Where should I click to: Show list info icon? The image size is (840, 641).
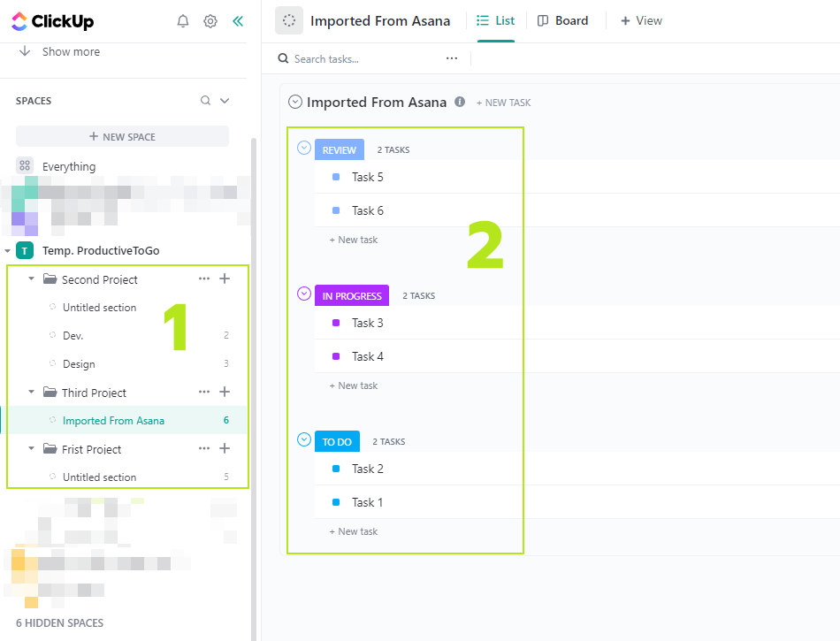coord(460,102)
